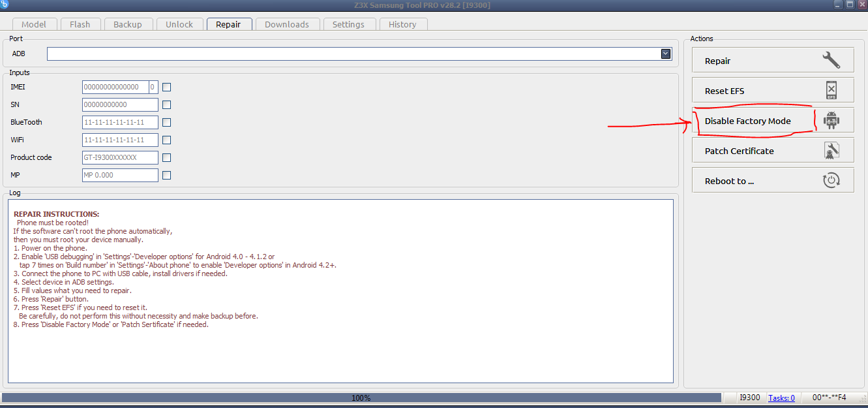Click the certificate document icon
The height and width of the screenshot is (408, 868).
pos(831,150)
